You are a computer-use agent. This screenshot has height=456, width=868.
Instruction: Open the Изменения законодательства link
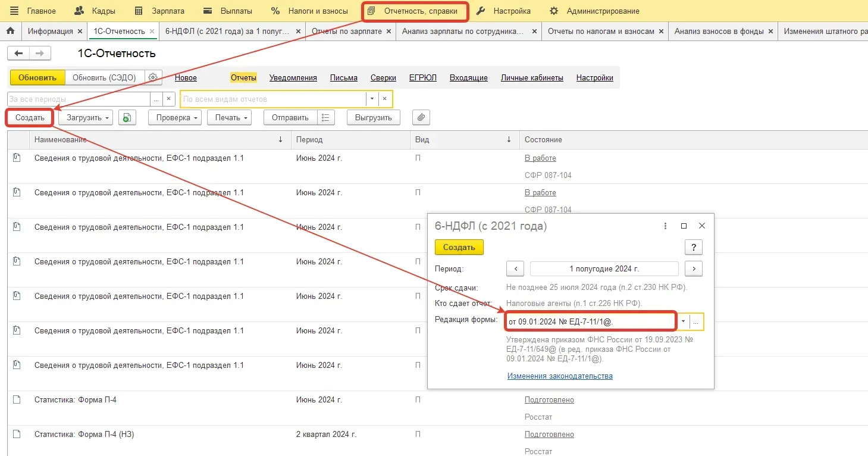pos(560,376)
